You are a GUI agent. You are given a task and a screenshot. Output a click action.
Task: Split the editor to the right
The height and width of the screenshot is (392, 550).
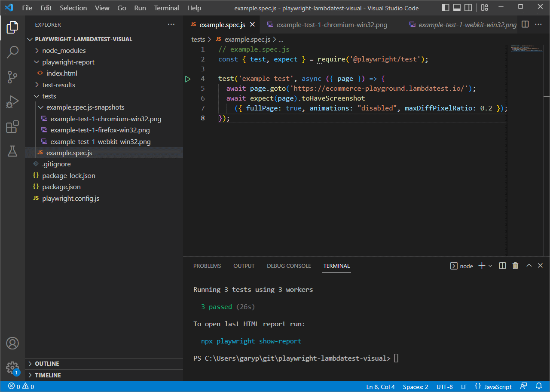525,24
